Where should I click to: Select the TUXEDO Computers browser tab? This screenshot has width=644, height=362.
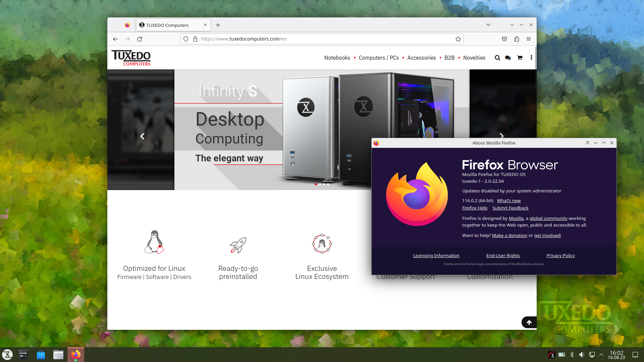point(167,25)
